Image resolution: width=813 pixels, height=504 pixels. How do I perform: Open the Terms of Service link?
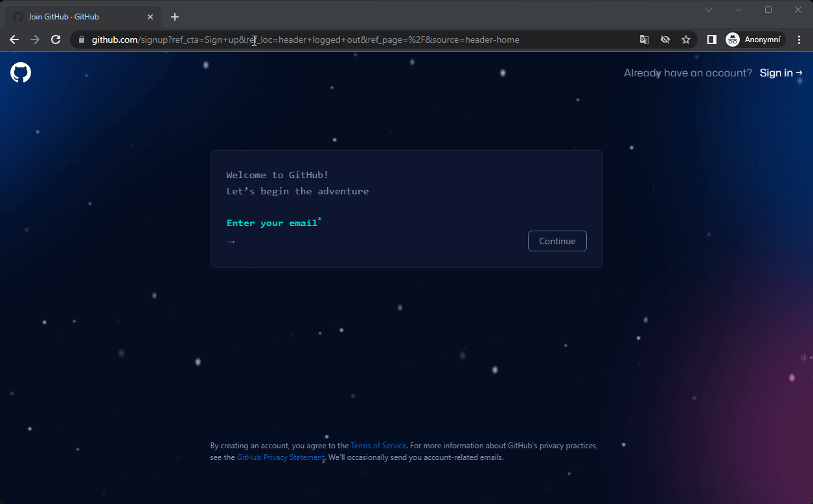click(x=378, y=445)
